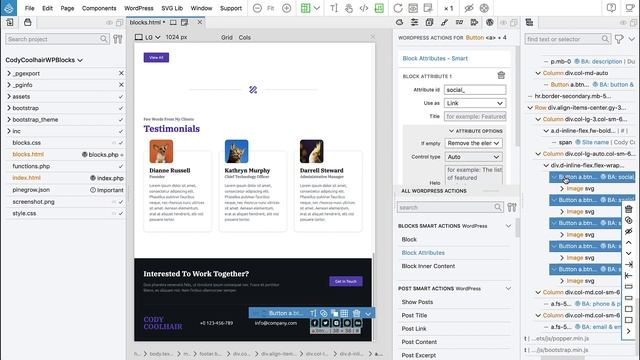Expand the _pgexport folder
Viewport: 640px width, 360px height.
[9, 73]
